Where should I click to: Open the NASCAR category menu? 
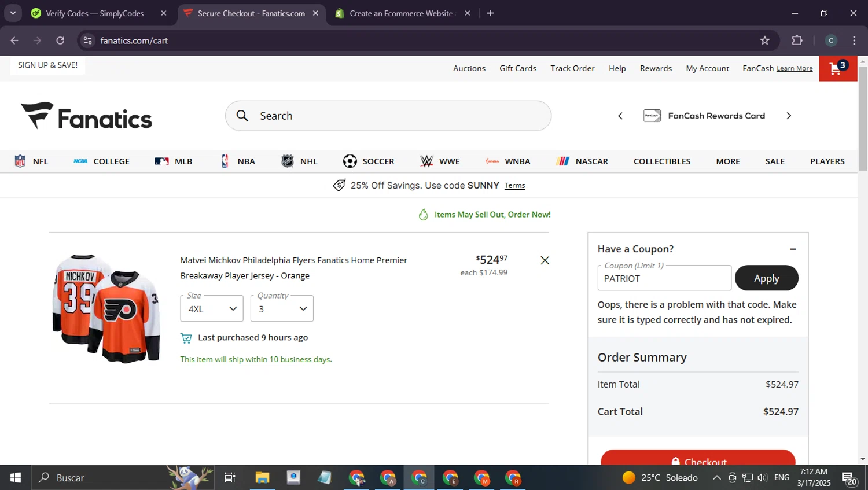point(582,161)
